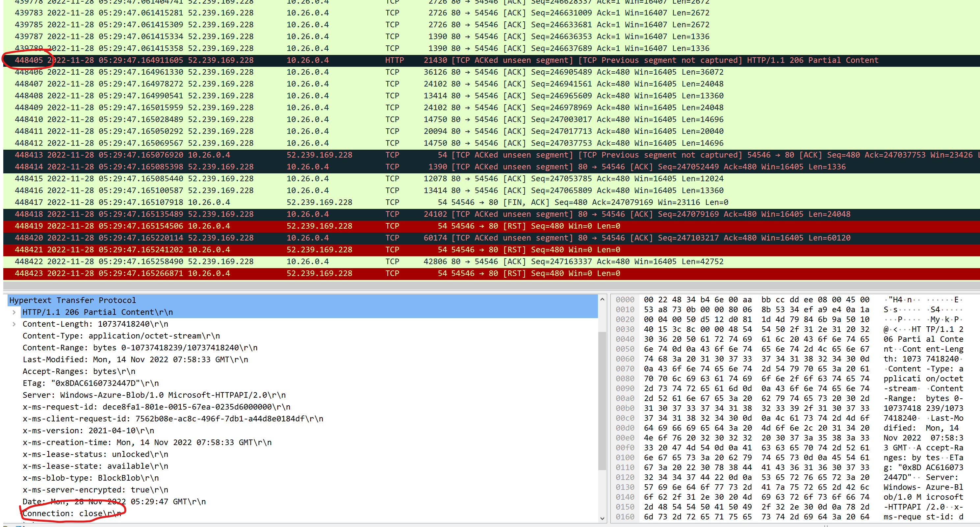Click the down arrow on details pane scrollbar
980x527 pixels.
tap(603, 518)
